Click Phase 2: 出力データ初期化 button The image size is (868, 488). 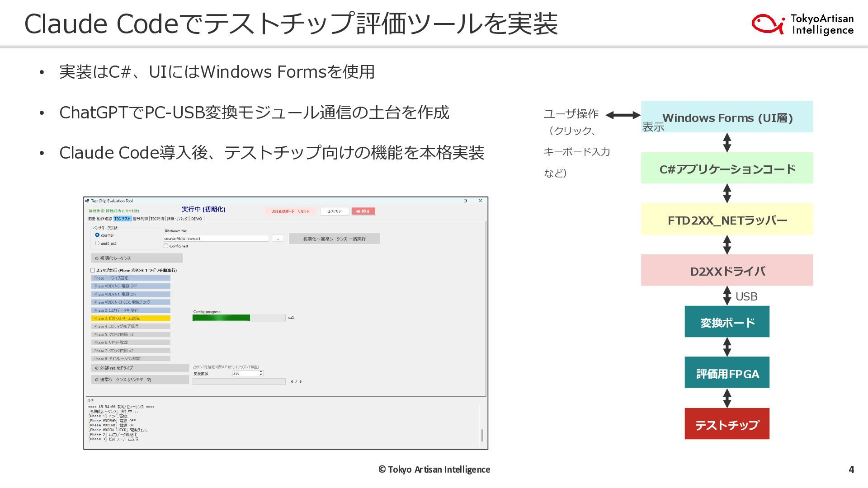coord(131,310)
